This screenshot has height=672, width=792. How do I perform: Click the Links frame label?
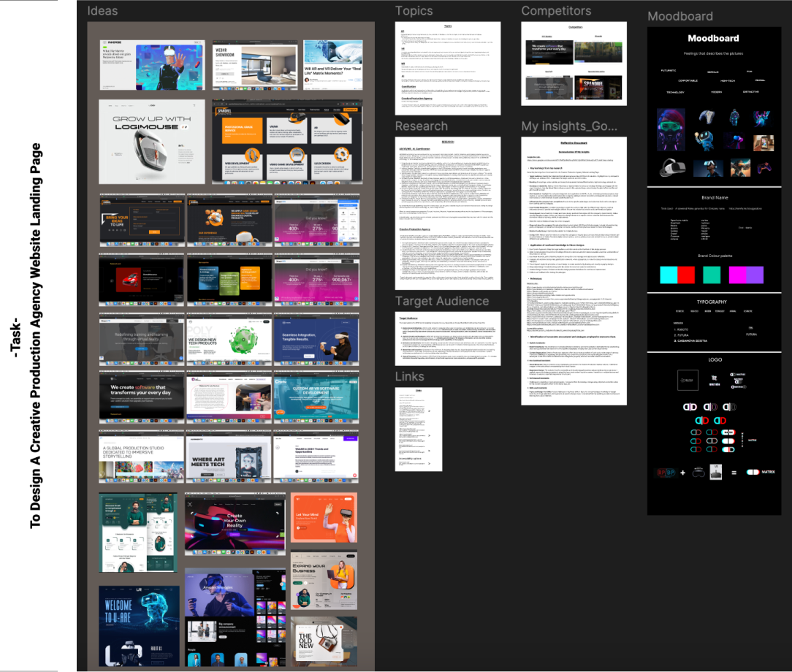(x=409, y=376)
